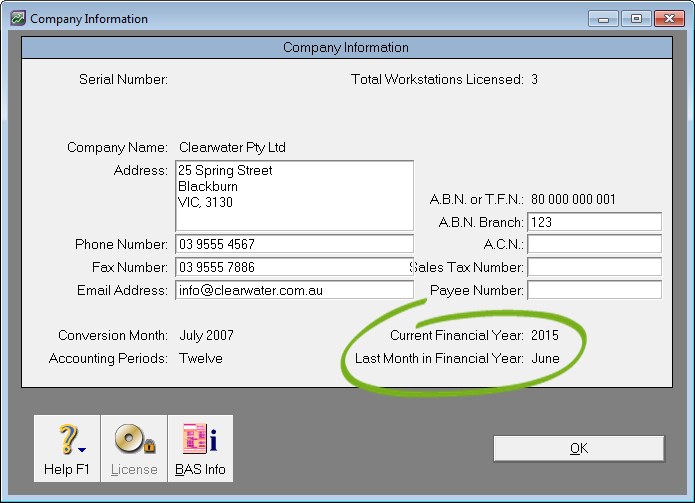
Task: Click the License disc icon
Action: click(133, 440)
